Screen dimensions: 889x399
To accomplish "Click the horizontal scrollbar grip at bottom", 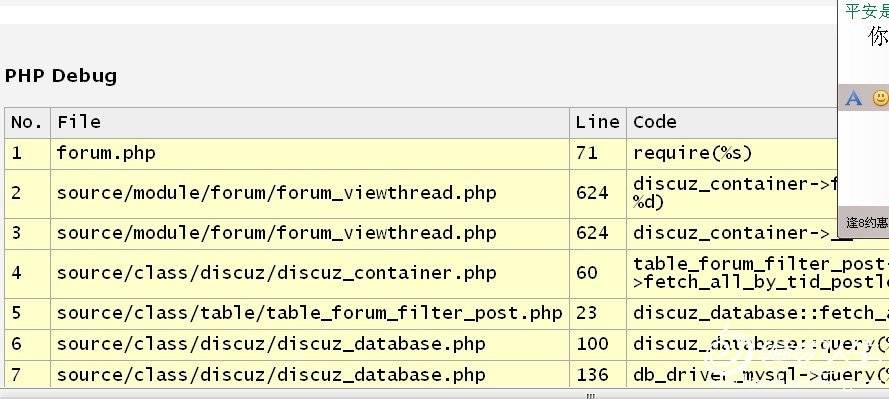I will pos(590,396).
